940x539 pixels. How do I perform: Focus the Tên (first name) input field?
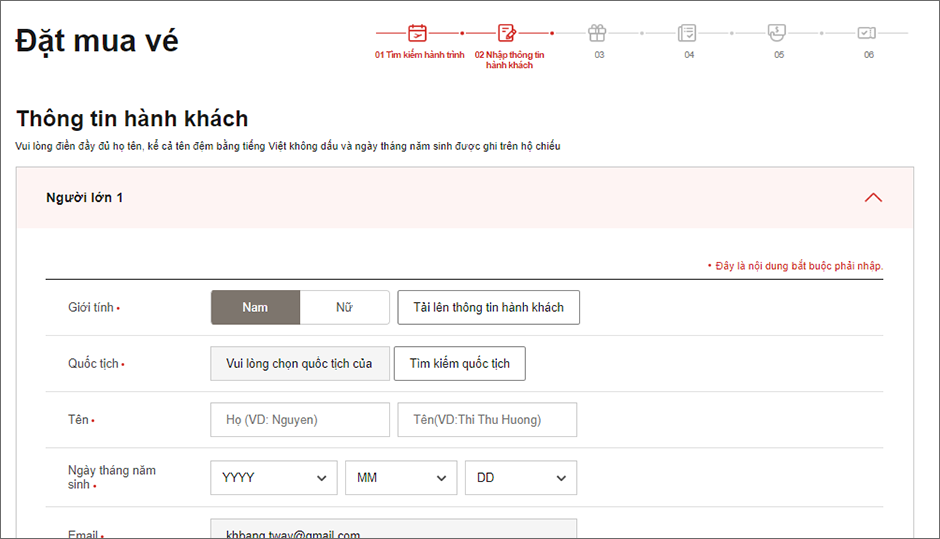[487, 420]
